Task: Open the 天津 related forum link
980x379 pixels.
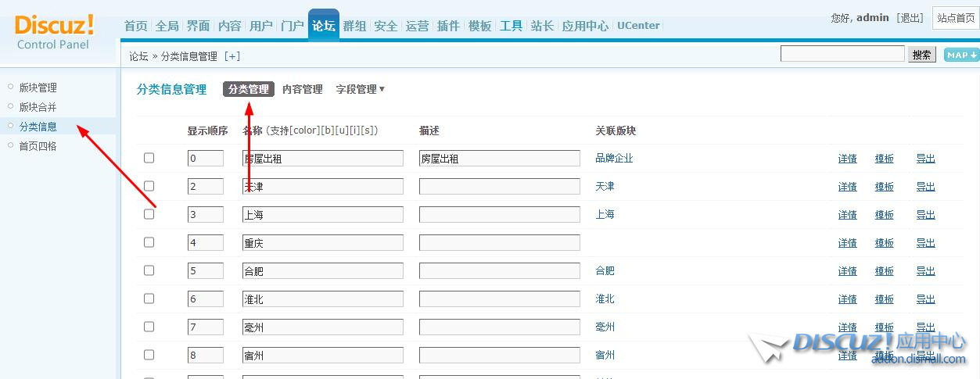Action: (605, 186)
